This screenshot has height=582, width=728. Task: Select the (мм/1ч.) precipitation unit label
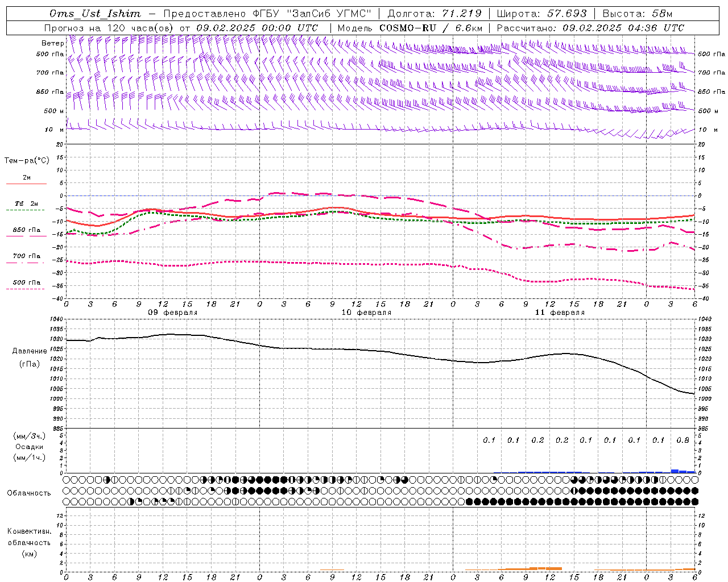point(30,458)
